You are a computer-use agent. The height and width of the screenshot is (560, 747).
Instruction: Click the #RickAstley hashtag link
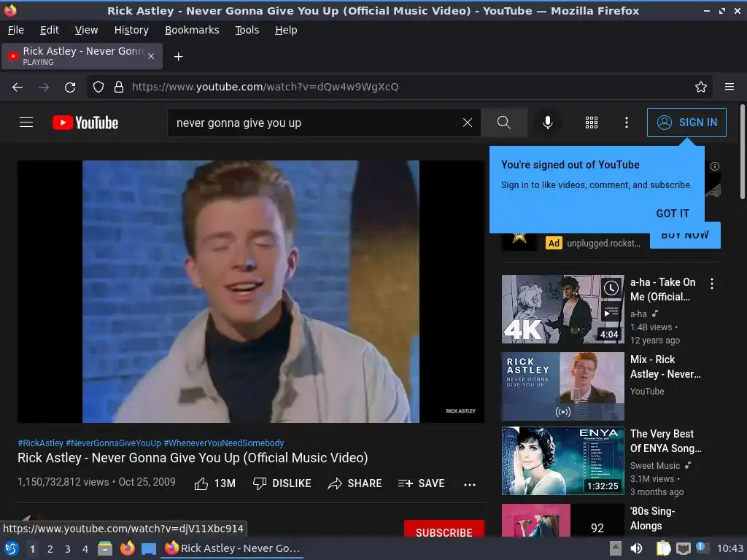41,443
